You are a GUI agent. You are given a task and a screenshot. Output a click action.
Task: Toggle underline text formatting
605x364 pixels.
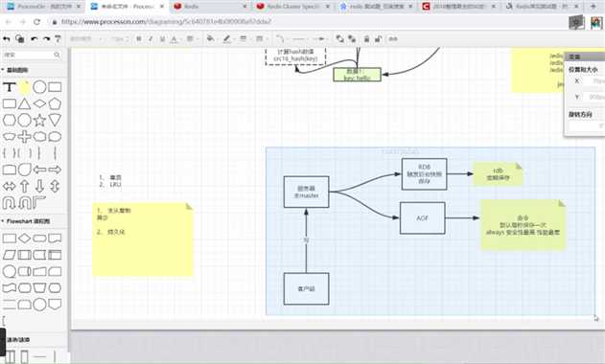162,39
